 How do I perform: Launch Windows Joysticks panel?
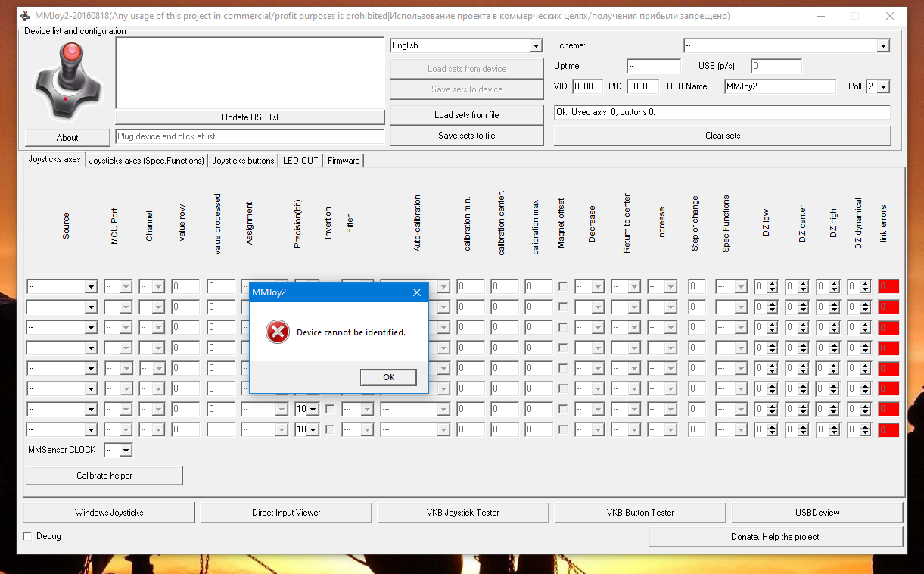(x=109, y=513)
